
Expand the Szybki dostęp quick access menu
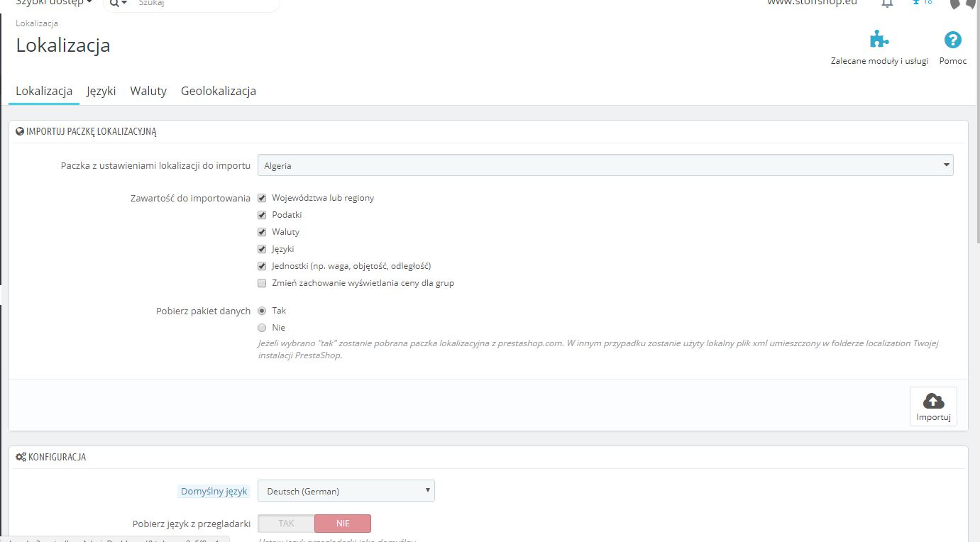[x=54, y=2]
